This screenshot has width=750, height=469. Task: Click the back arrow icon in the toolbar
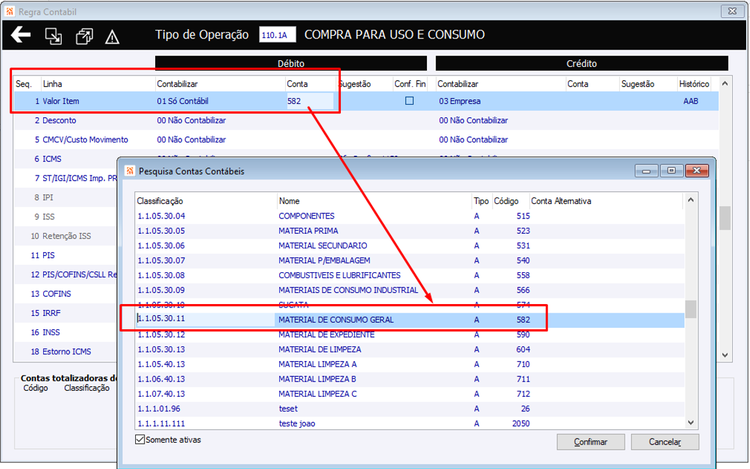coord(21,35)
